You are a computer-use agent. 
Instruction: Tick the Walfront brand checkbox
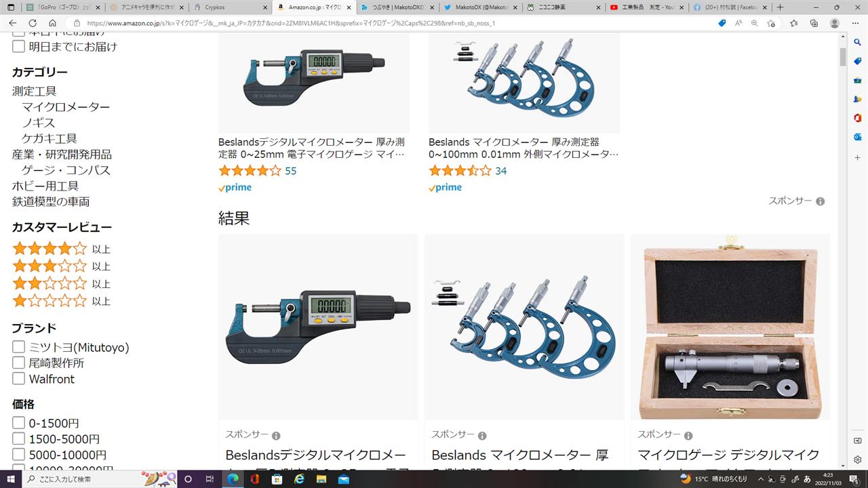(19, 378)
